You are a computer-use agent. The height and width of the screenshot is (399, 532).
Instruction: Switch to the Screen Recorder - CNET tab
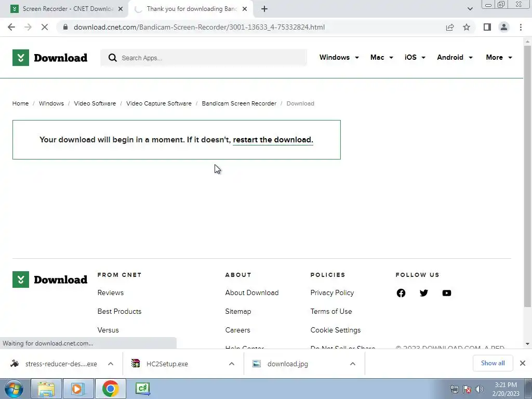tap(68, 9)
